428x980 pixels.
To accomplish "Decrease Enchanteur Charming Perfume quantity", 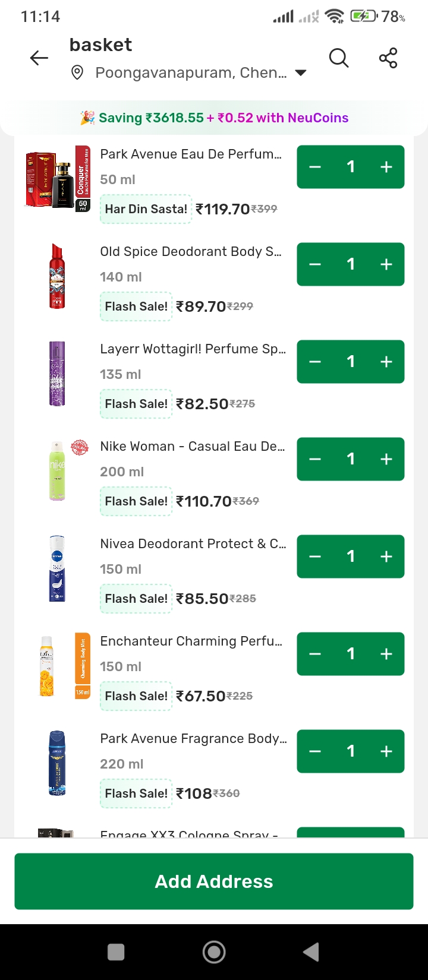I will (315, 654).
